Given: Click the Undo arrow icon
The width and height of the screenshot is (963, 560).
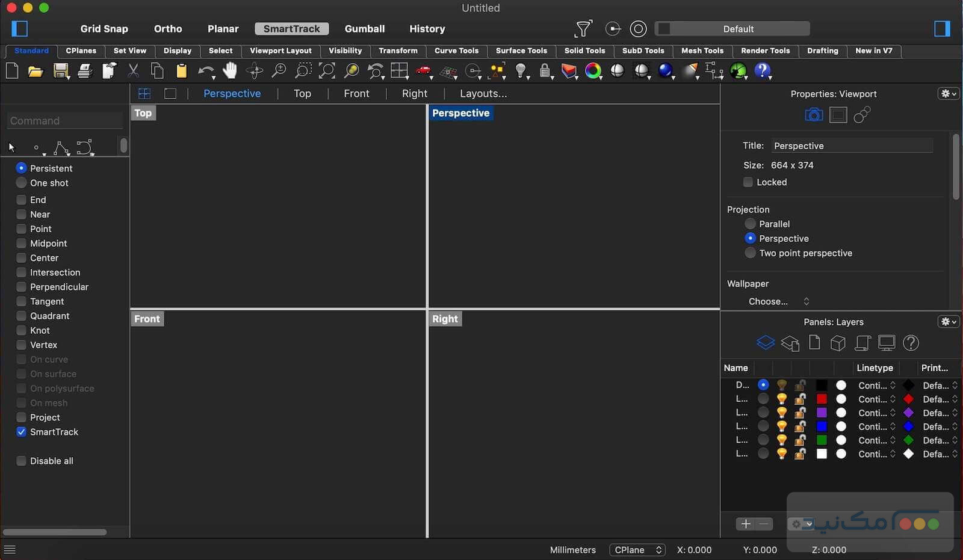Looking at the screenshot, I should tap(205, 71).
